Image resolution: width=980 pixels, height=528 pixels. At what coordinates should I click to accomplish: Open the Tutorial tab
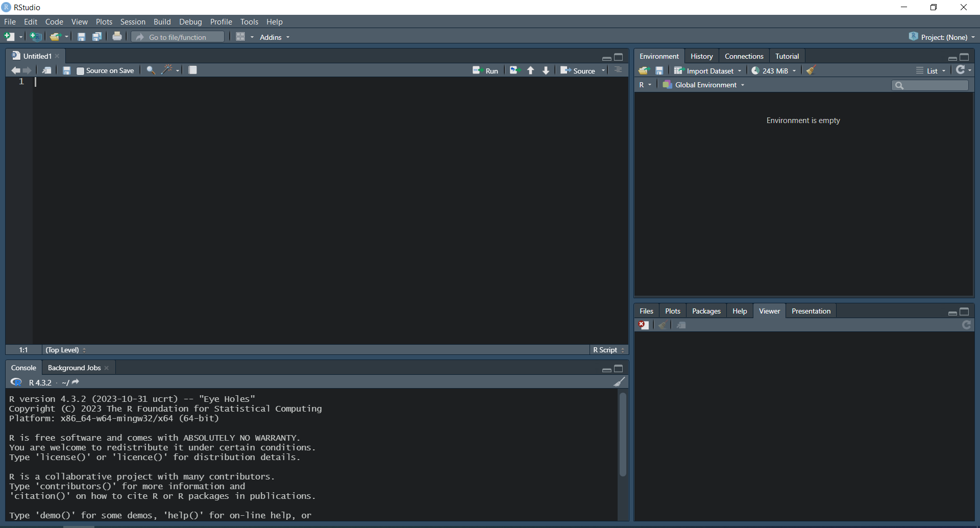click(x=787, y=56)
